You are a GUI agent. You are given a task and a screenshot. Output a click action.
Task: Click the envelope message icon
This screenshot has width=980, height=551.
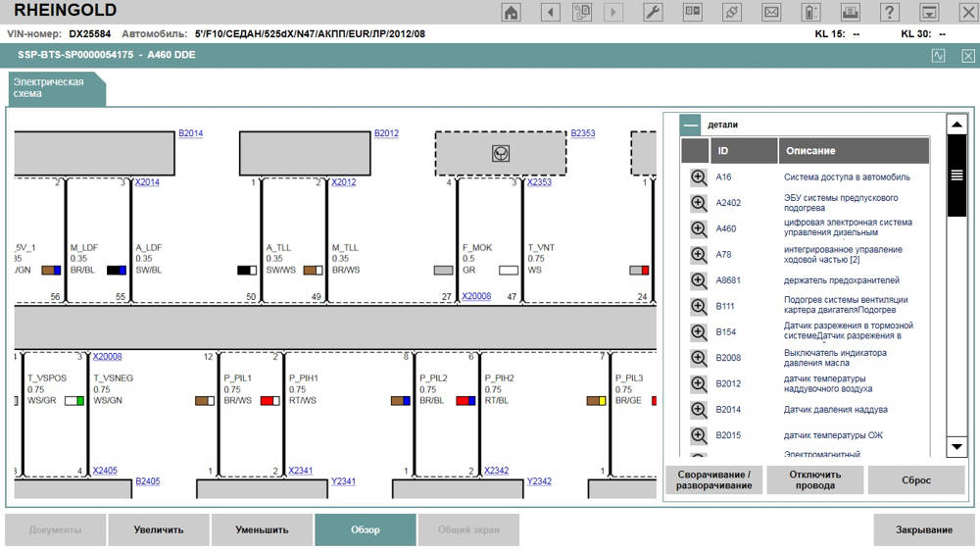coord(771,12)
